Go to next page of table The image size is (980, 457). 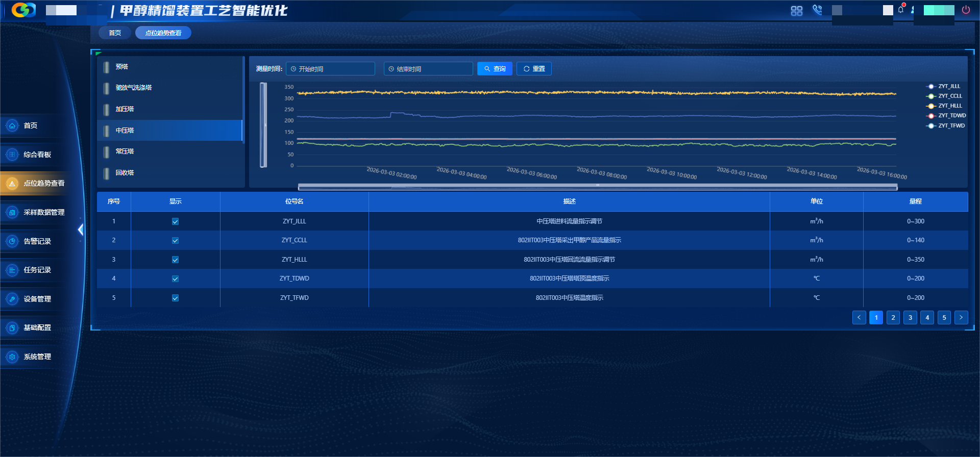961,317
